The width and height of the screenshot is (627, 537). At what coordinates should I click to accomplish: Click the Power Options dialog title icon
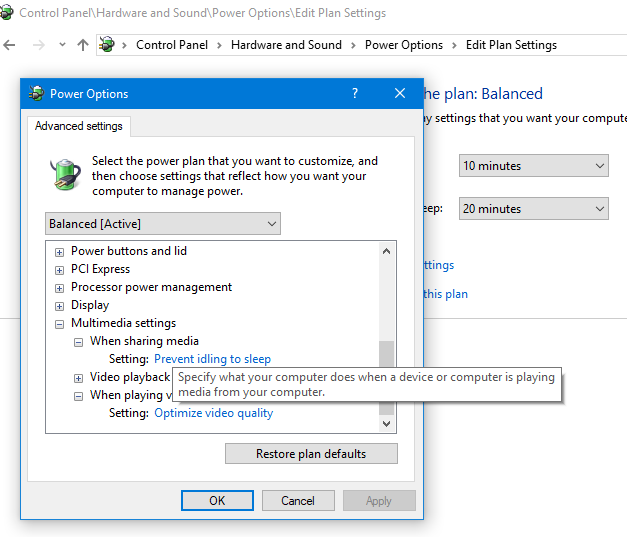36,94
